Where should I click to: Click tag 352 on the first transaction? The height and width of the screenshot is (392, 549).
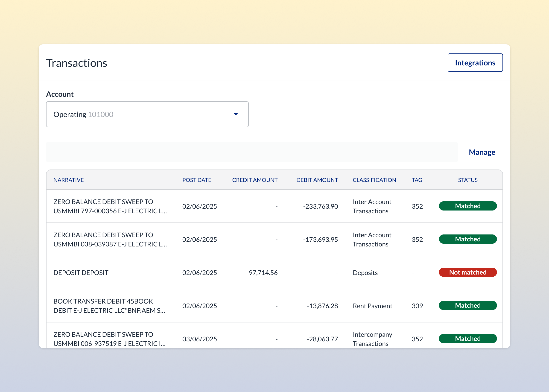click(417, 206)
